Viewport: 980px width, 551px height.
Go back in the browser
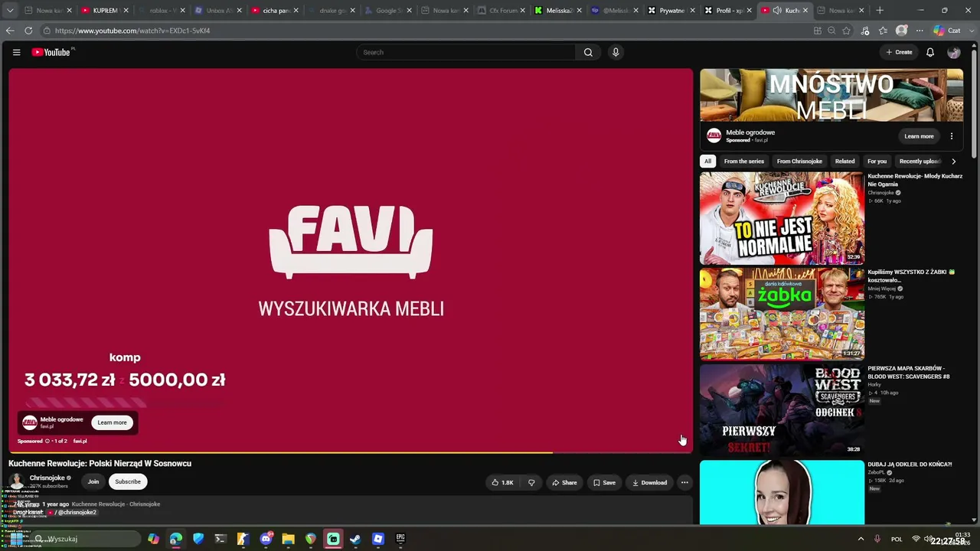pyautogui.click(x=10, y=31)
